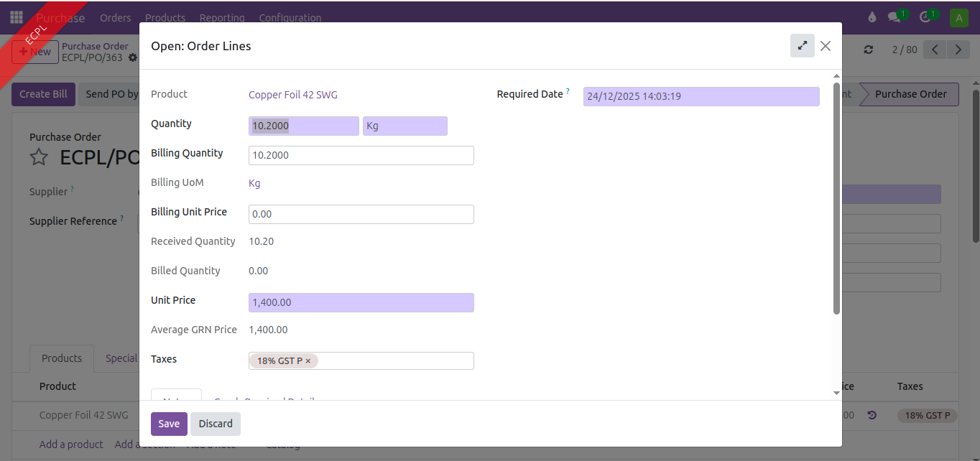Image resolution: width=980 pixels, height=461 pixels.
Task: Open the Reporting menu
Action: click(222, 17)
